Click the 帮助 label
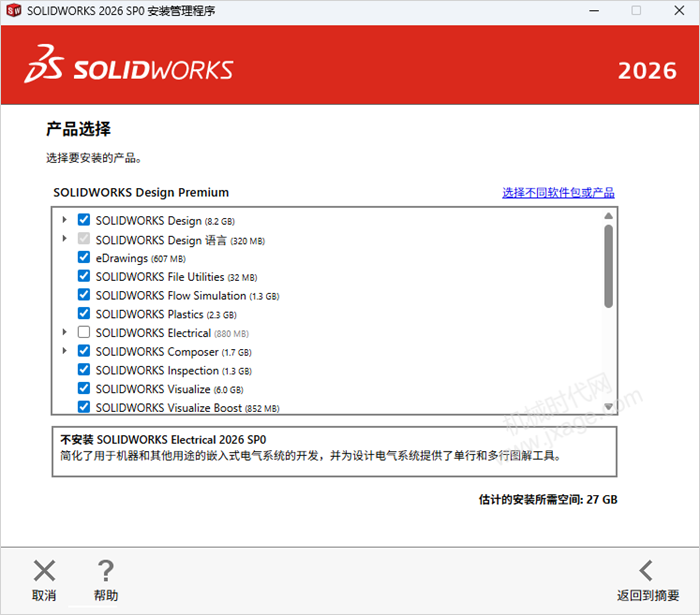This screenshot has height=615, width=700. point(106,595)
